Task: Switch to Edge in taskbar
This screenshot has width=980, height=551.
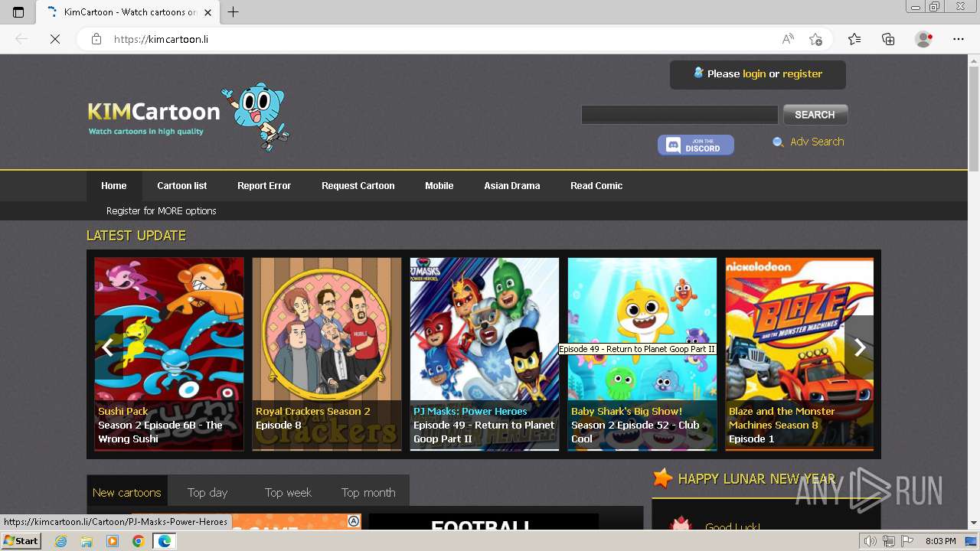Action: (164, 541)
